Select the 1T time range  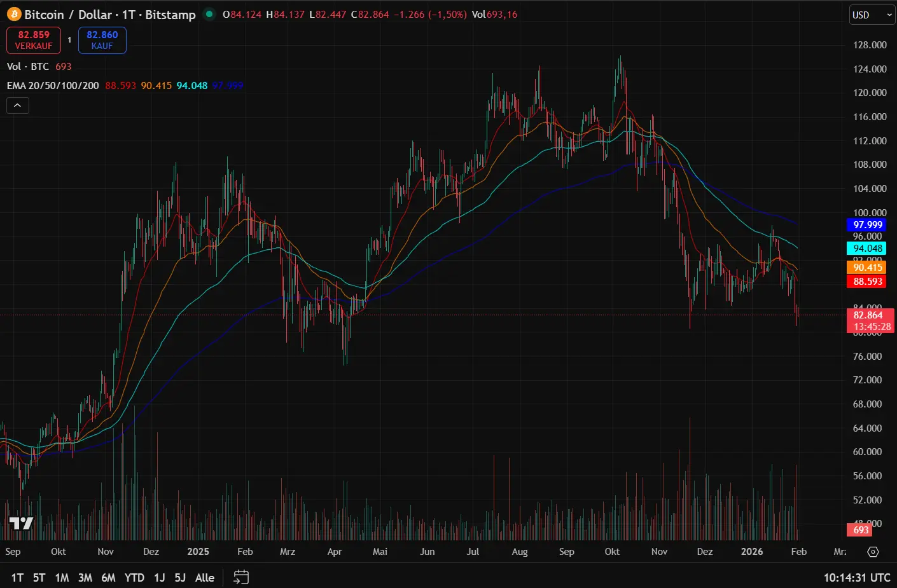point(17,578)
